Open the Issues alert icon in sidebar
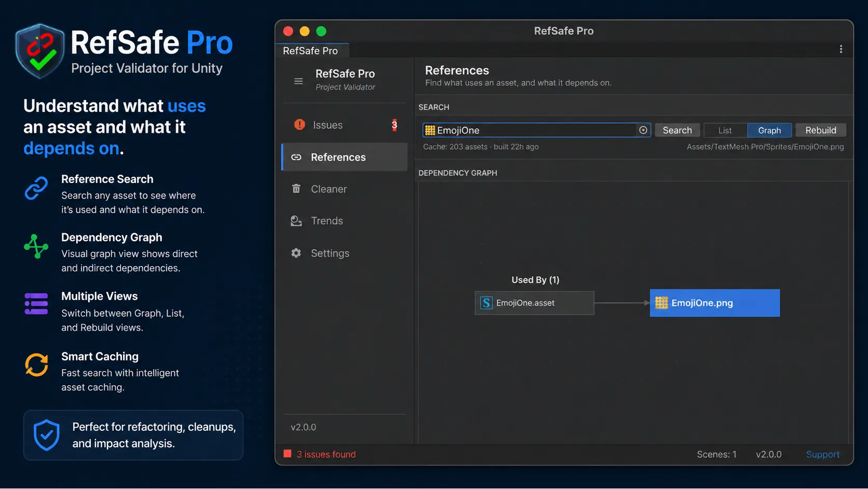This screenshot has width=868, height=489. 300,125
